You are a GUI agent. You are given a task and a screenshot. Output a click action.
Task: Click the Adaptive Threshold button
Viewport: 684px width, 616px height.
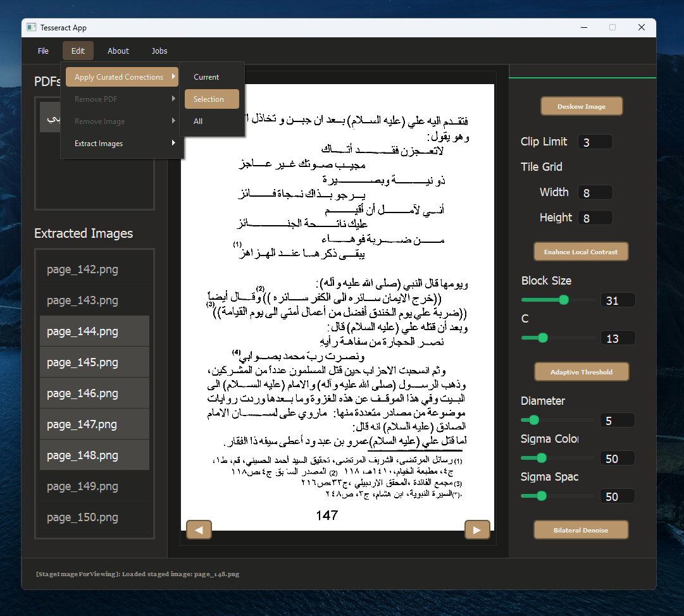[581, 372]
